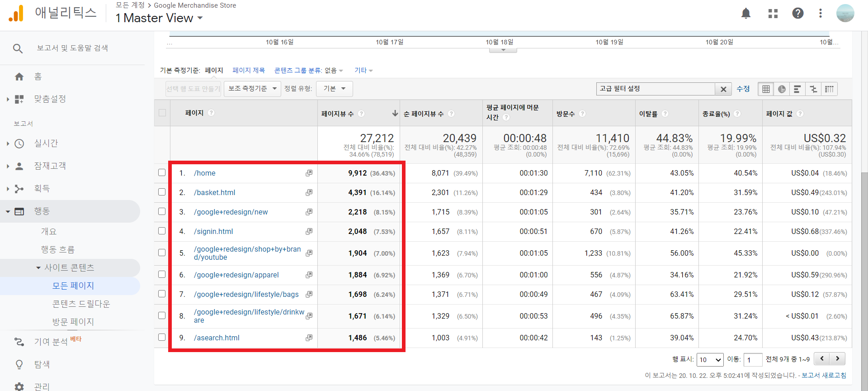Open /home page in new window icon
This screenshot has height=391, width=868.
point(309,173)
